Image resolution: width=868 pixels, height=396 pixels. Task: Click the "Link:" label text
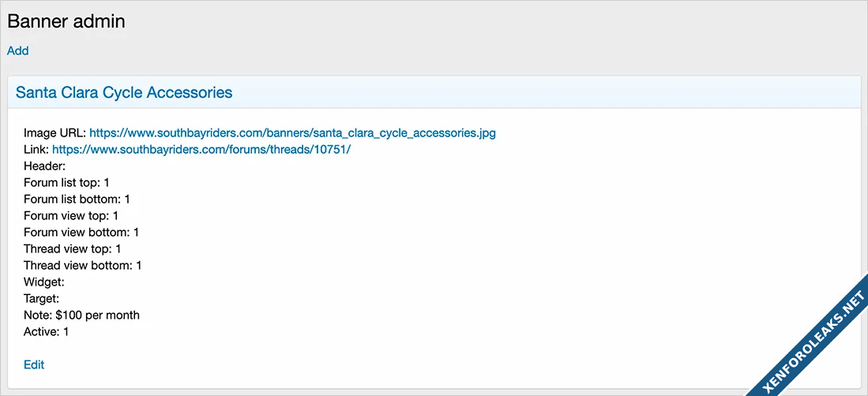(36, 149)
